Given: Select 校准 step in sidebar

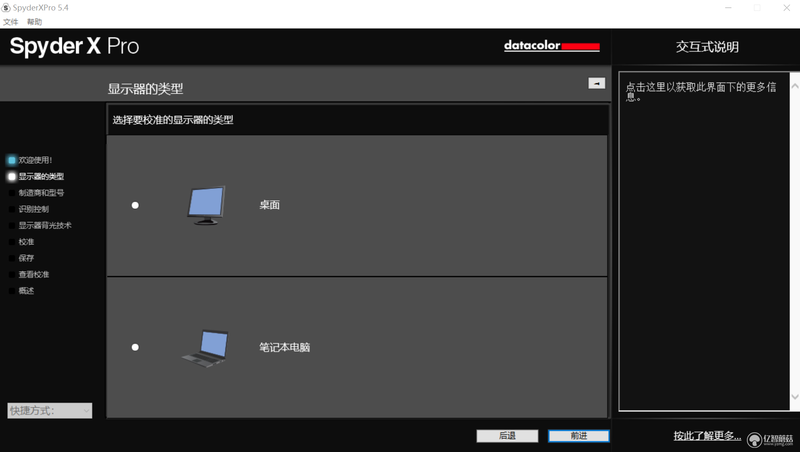Looking at the screenshot, I should pyautogui.click(x=26, y=242).
